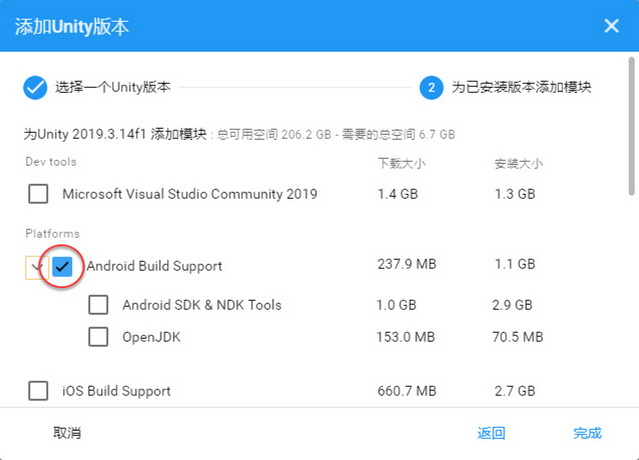The height and width of the screenshot is (460, 639).
Task: Go back with 返回 button
Action: pos(491,433)
